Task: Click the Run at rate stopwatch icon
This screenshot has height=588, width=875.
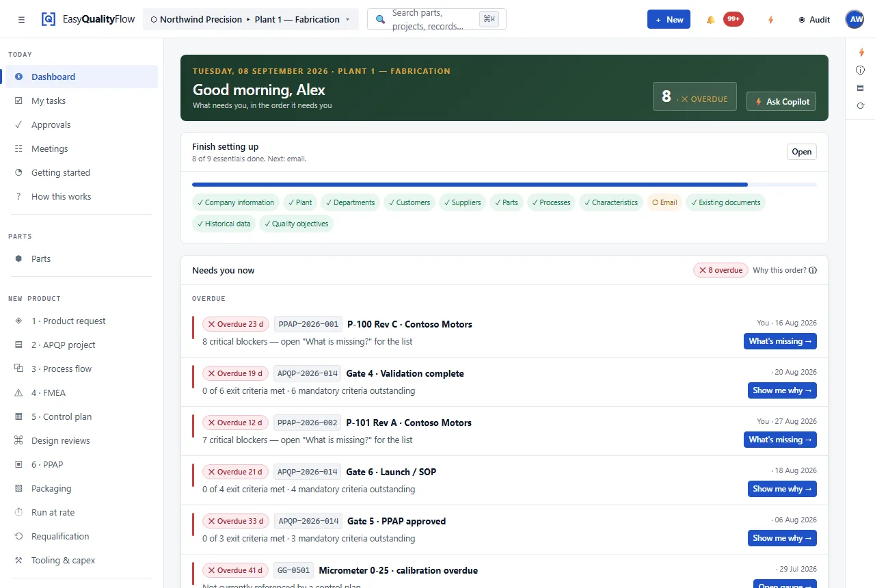Action: 18,513
